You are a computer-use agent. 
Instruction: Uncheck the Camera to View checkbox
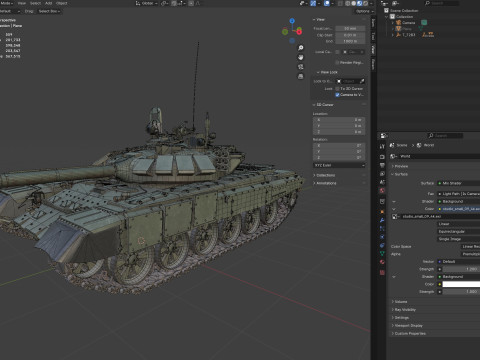tap(337, 95)
